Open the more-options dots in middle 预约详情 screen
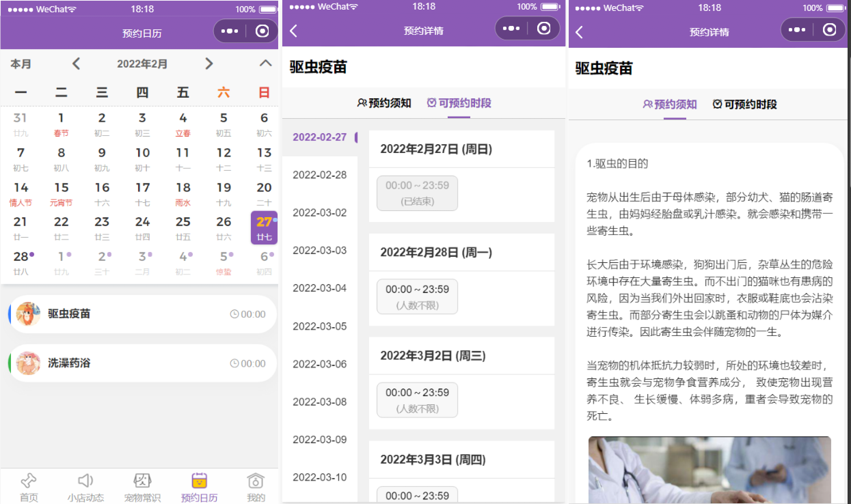The height and width of the screenshot is (504, 851). [x=511, y=28]
